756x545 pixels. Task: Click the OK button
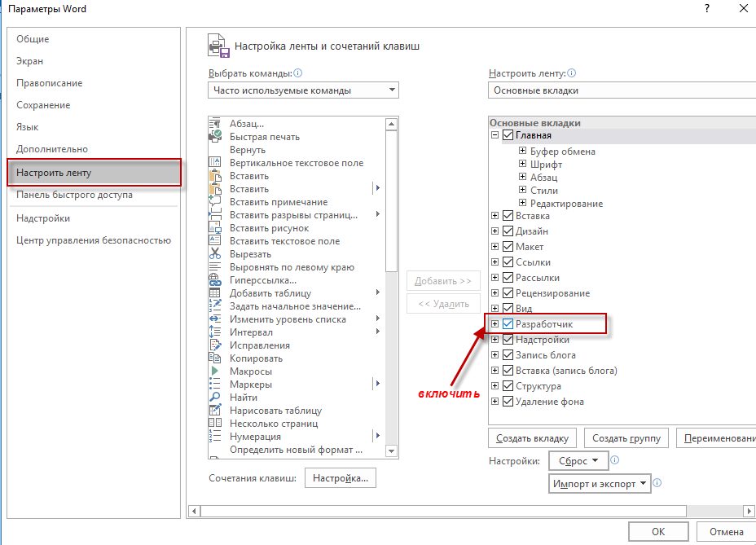[x=658, y=531]
